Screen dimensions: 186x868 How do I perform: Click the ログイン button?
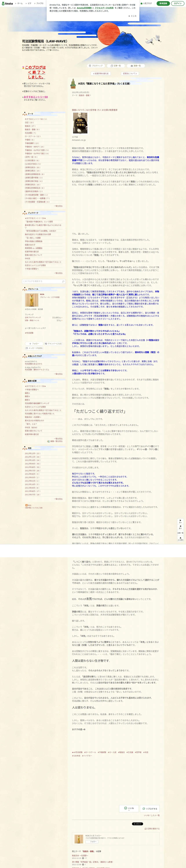tap(178, 3)
